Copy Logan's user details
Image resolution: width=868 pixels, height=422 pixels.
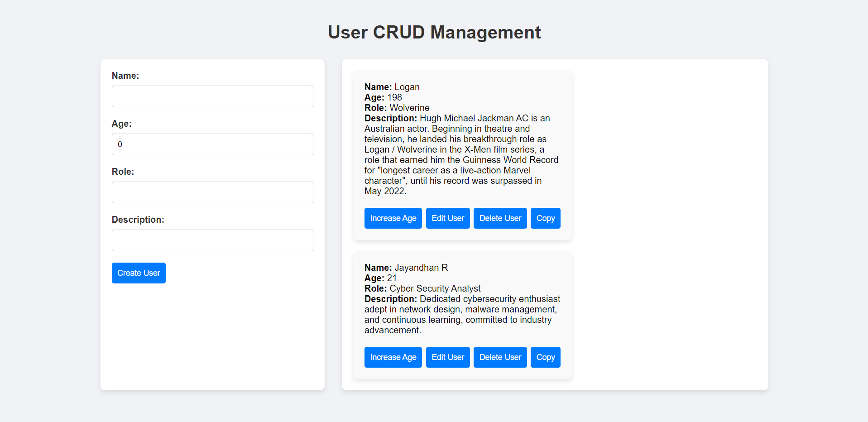(x=545, y=218)
